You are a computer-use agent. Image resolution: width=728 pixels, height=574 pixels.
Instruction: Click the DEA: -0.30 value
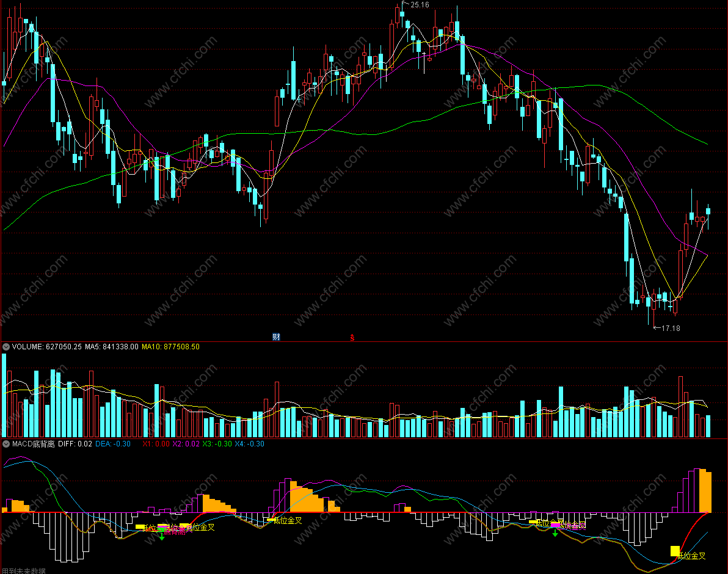(113, 443)
